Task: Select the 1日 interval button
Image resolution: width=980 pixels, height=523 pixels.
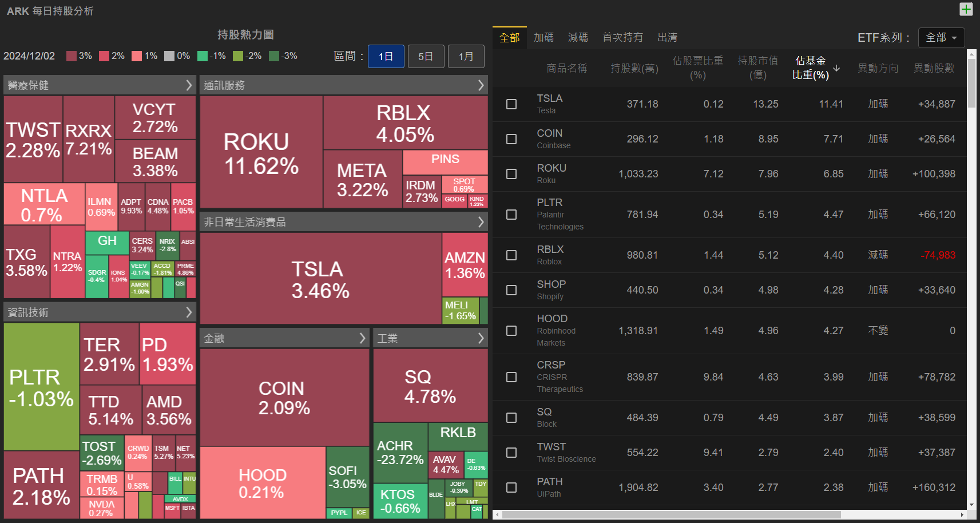Action: (x=386, y=57)
